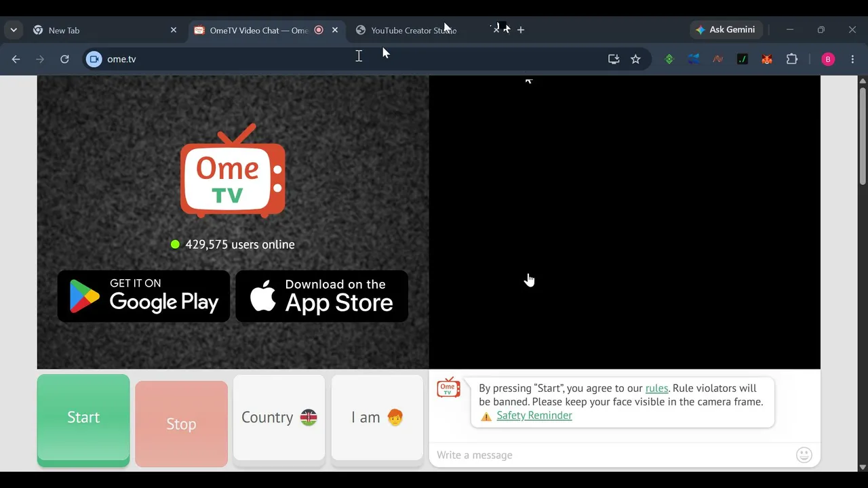Screen dimensions: 868x488
Task: Open the Safety Reminder link
Action: click(x=534, y=415)
